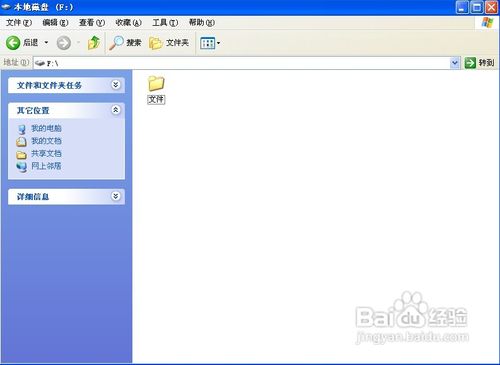Open the 文件(F) menu

coord(19,23)
